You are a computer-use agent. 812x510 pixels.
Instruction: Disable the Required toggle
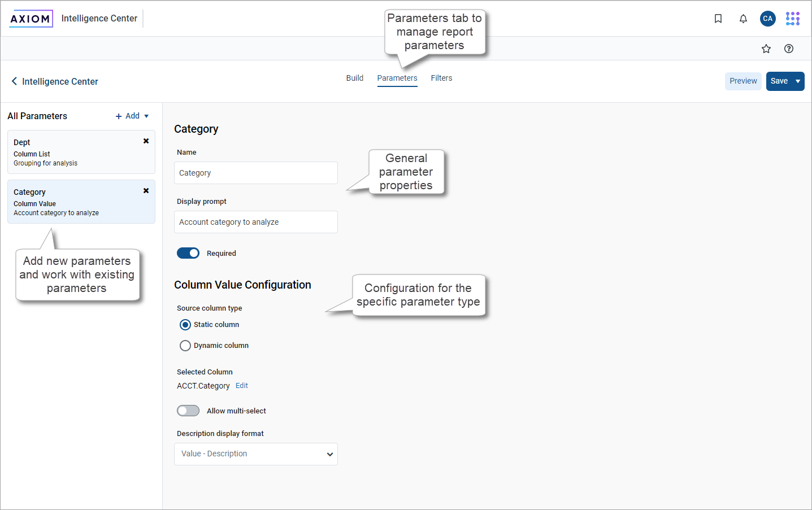pos(188,252)
